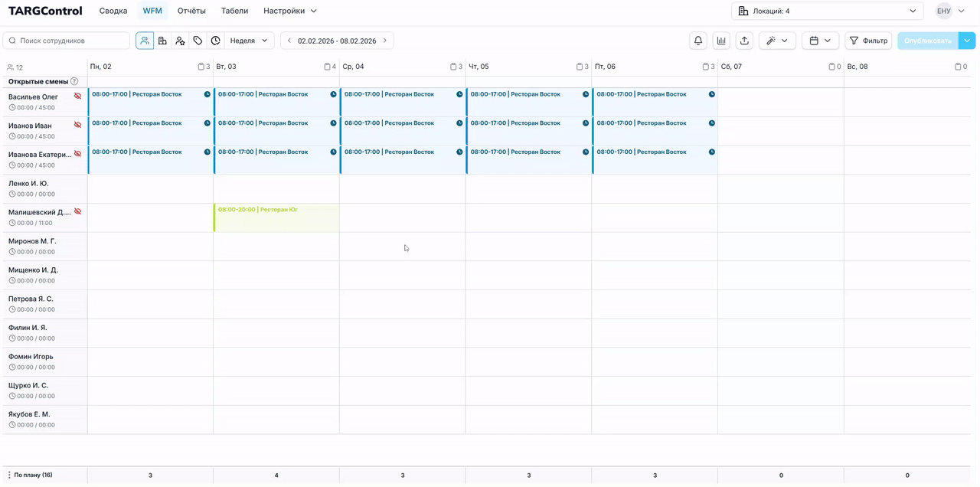980x487 pixels.
Task: Go to next week with right arrow
Action: pos(384,41)
